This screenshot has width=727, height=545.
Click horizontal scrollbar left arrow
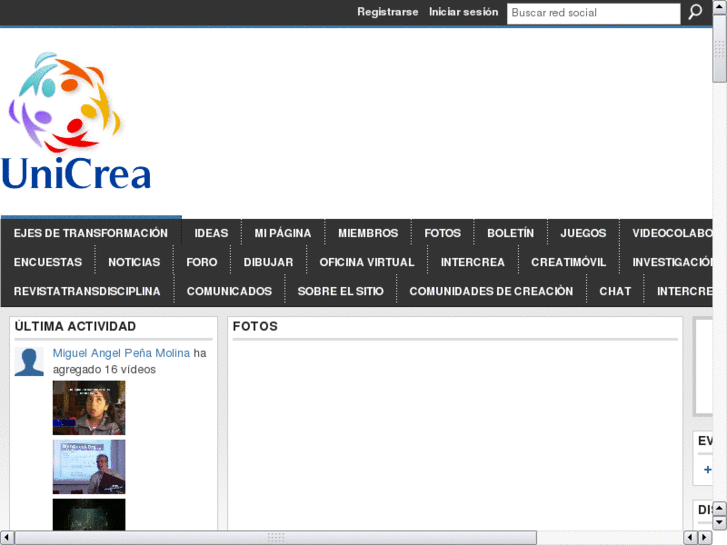(x=6, y=538)
